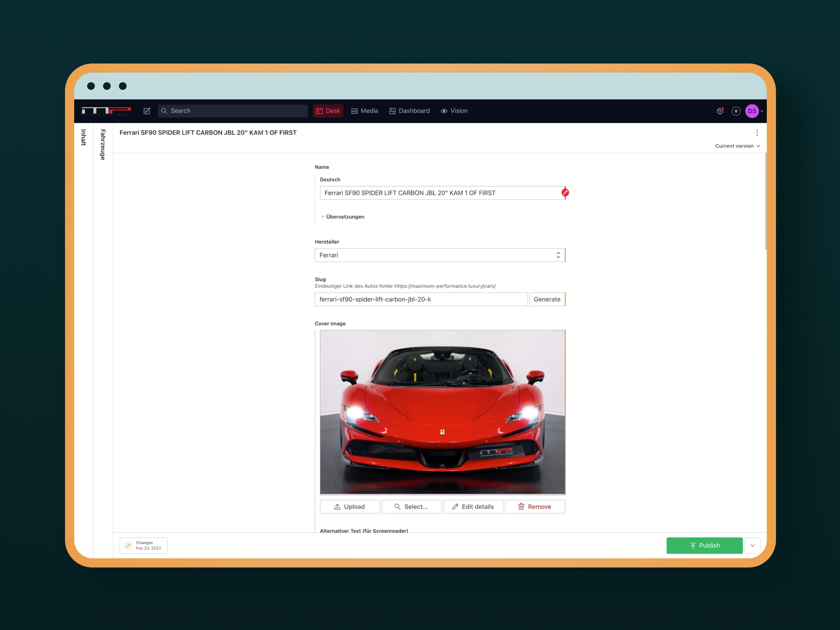Open the Current version dropdown
The image size is (840, 630).
point(737,146)
